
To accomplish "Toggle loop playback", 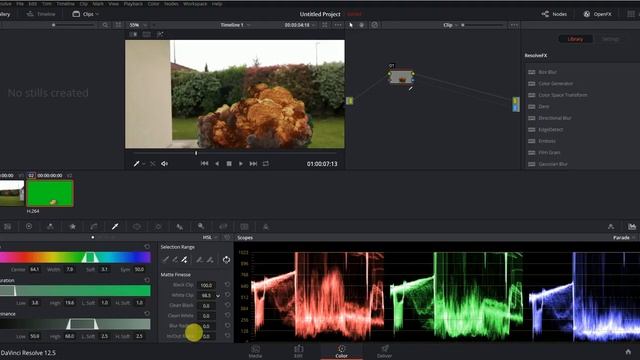I will [266, 164].
